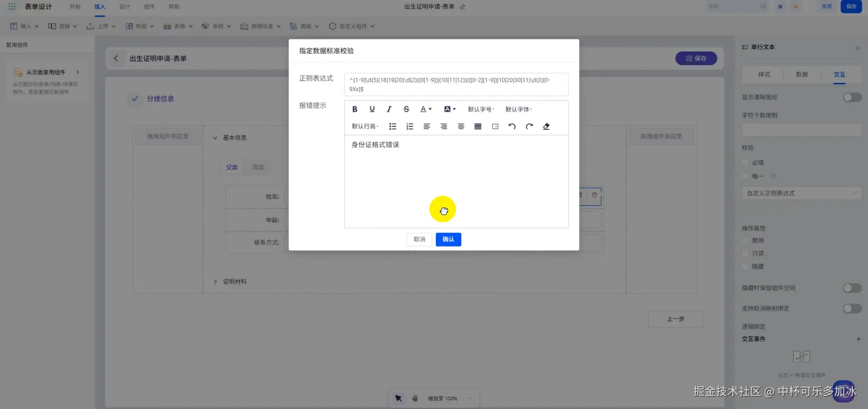Justify text in editor
868x409 pixels.
coord(477,126)
